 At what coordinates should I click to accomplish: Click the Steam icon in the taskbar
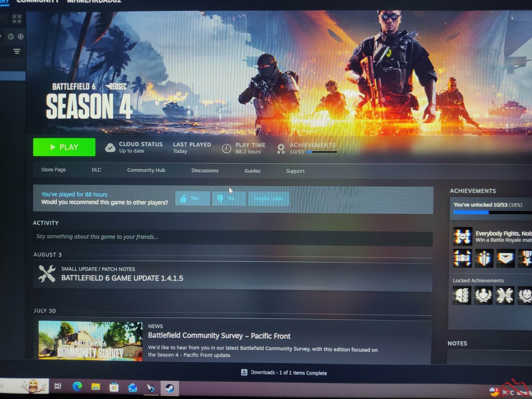pyautogui.click(x=169, y=388)
